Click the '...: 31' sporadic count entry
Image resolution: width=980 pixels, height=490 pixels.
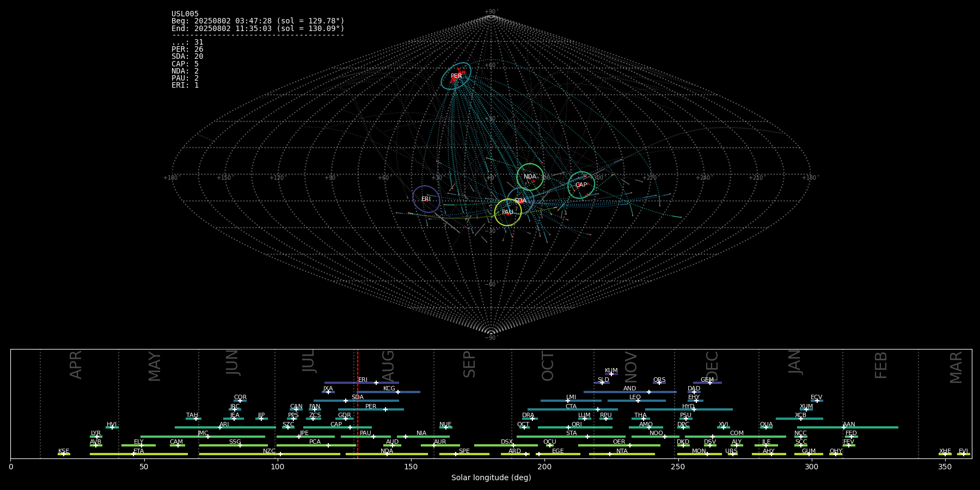tap(187, 42)
